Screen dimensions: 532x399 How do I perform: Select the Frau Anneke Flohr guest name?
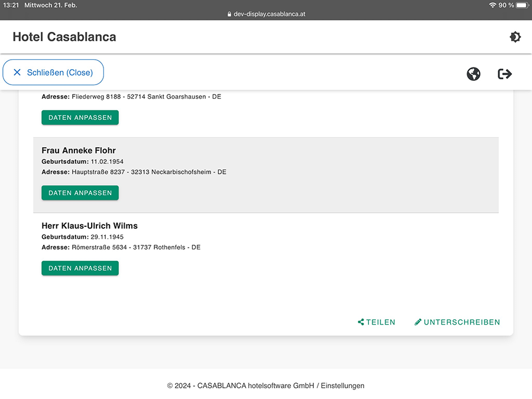pos(79,150)
